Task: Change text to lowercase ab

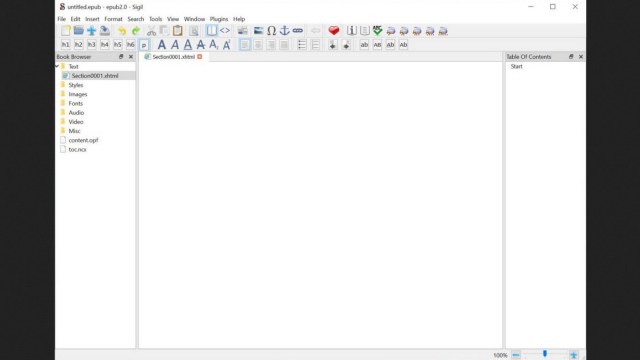Action: click(364, 45)
